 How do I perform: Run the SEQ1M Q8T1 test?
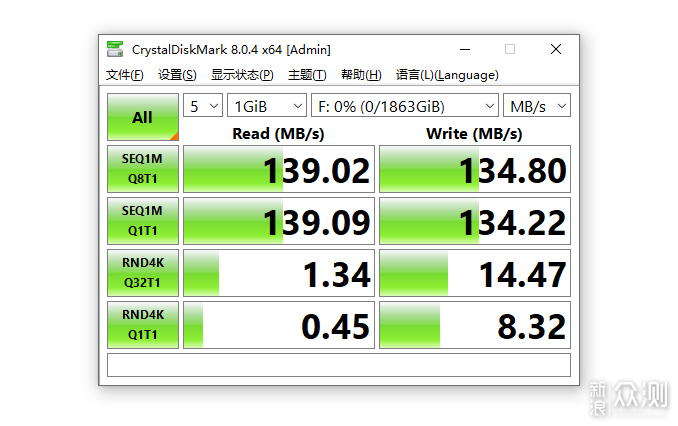[x=143, y=169]
